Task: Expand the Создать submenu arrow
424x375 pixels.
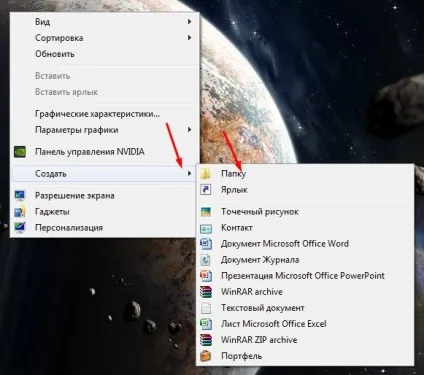Action: 189,173
